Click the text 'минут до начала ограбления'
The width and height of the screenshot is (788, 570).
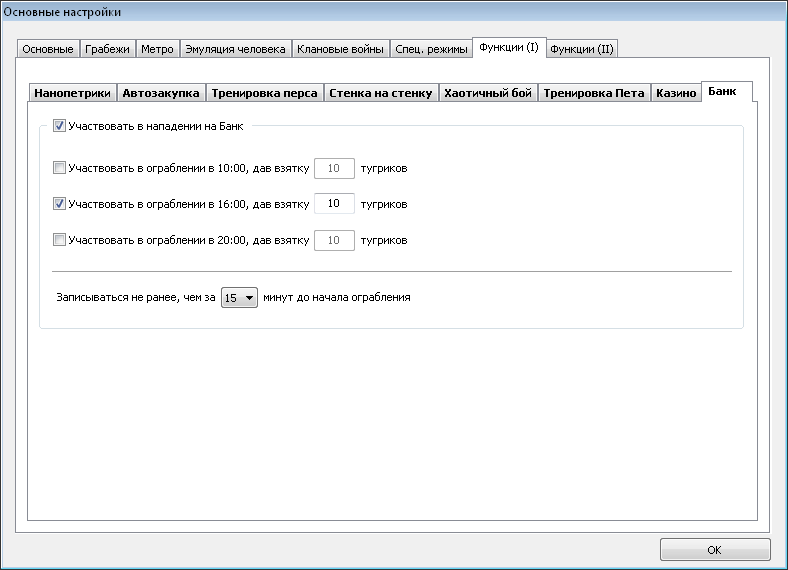(x=337, y=297)
